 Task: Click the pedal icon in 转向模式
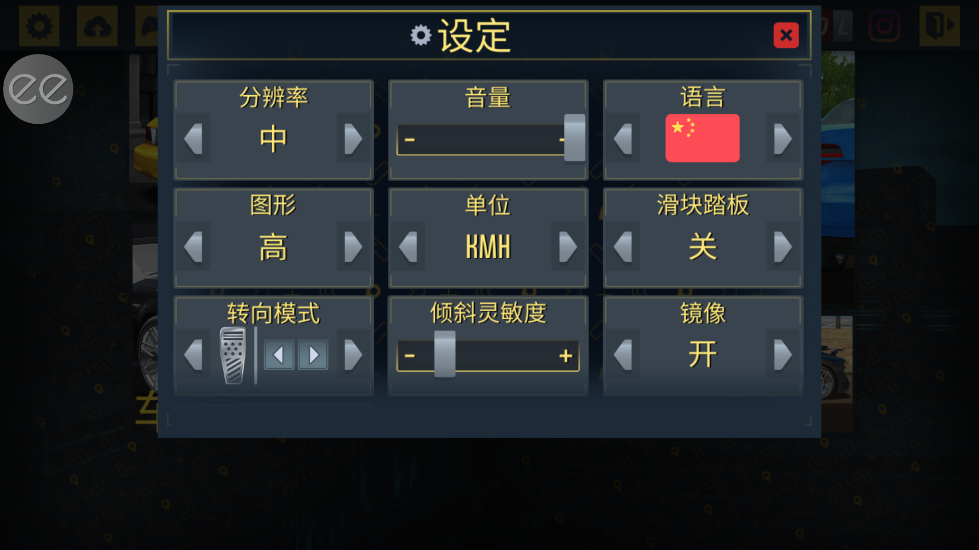233,355
